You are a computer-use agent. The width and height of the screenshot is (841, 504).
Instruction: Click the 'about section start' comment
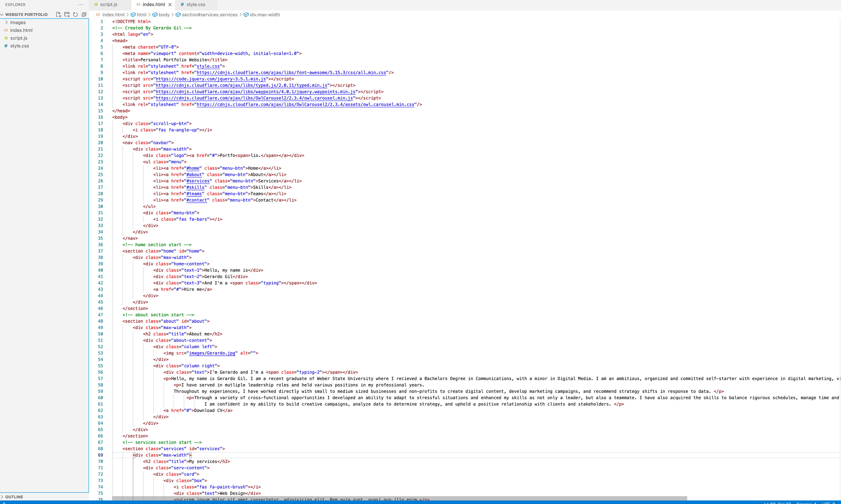(158, 315)
